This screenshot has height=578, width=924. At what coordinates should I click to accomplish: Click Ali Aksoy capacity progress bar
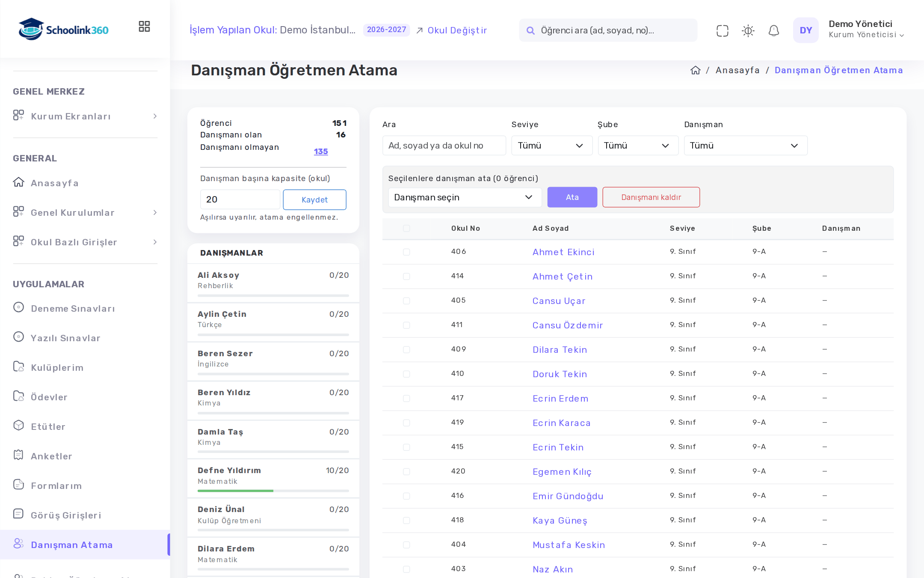pos(273,295)
